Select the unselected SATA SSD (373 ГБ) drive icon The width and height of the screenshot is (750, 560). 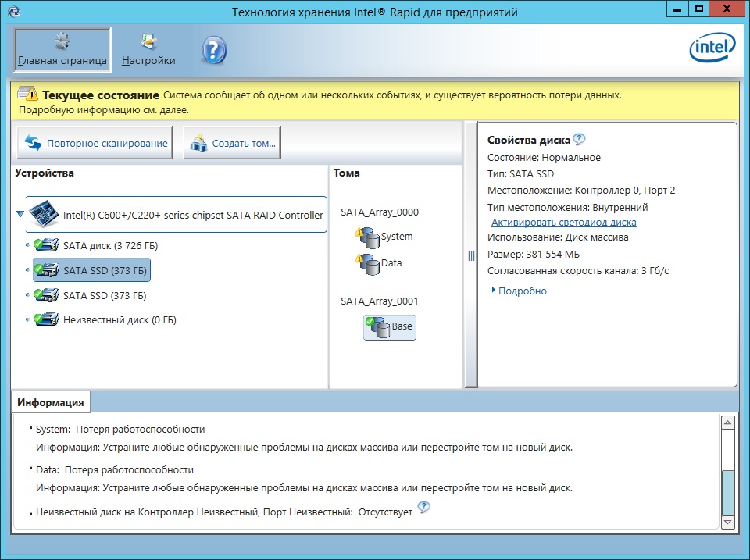click(x=46, y=295)
